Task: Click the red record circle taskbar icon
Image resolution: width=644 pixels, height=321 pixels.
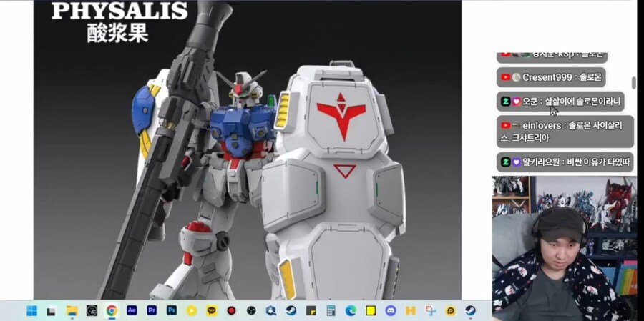Action: (x=231, y=311)
